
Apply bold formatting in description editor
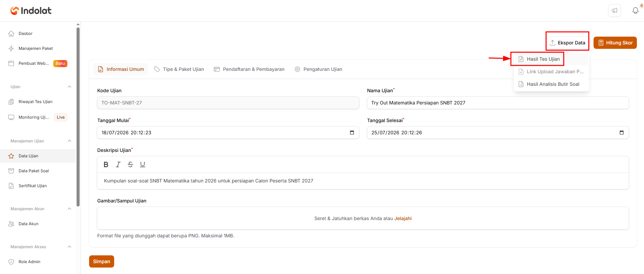106,164
